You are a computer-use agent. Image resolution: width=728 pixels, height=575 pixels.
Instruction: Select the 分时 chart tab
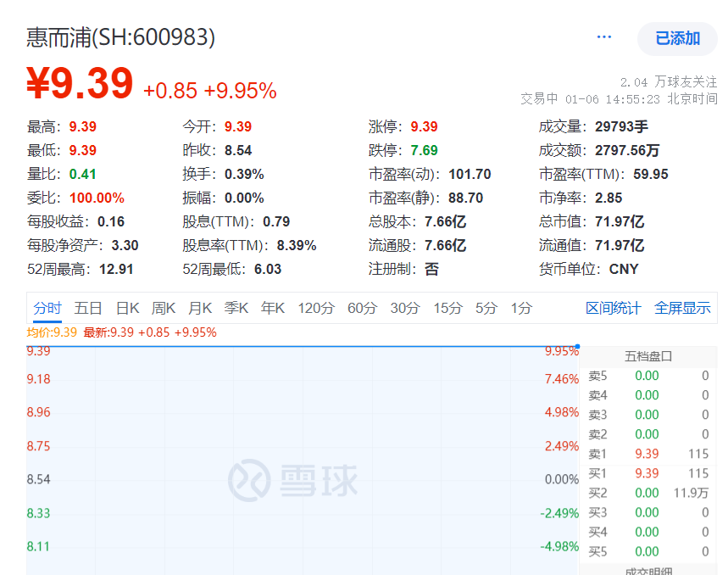47,308
